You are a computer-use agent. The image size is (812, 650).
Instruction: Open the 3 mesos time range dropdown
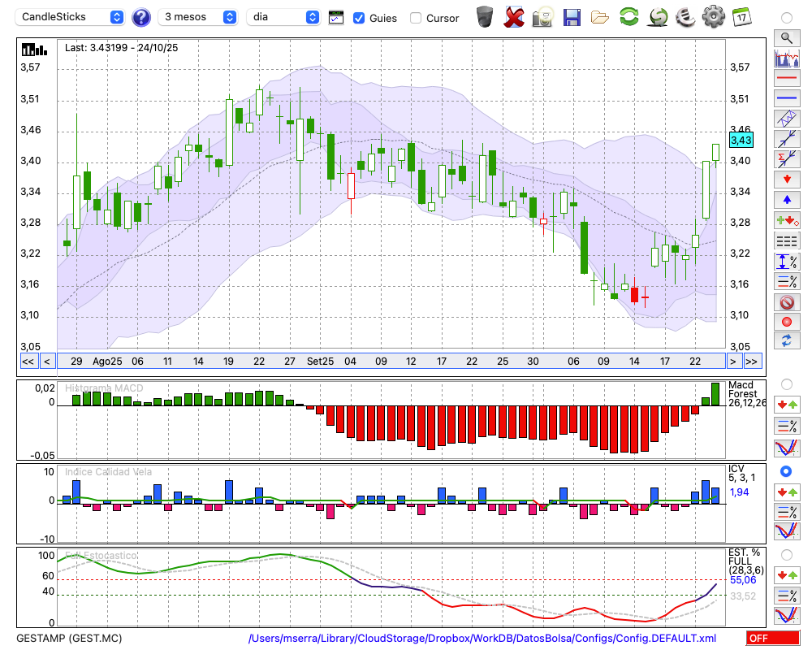198,17
